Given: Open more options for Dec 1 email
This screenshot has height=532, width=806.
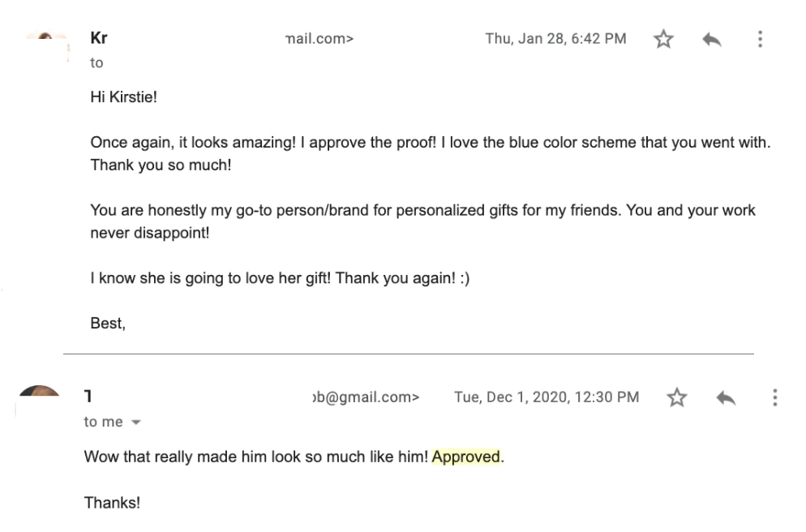Looking at the screenshot, I should pyautogui.click(x=775, y=397).
